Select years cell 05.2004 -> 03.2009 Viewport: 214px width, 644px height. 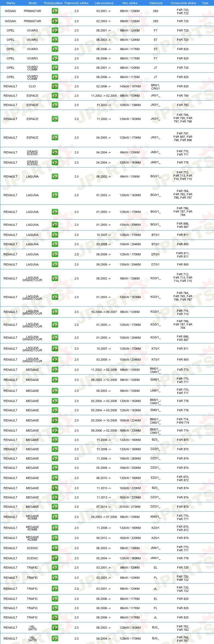[x=104, y=410]
